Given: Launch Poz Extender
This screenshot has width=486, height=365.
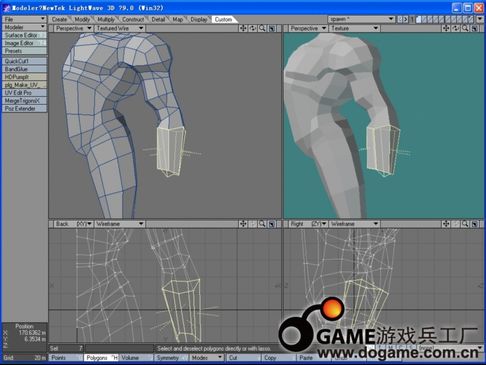Looking at the screenshot, I should (24, 109).
